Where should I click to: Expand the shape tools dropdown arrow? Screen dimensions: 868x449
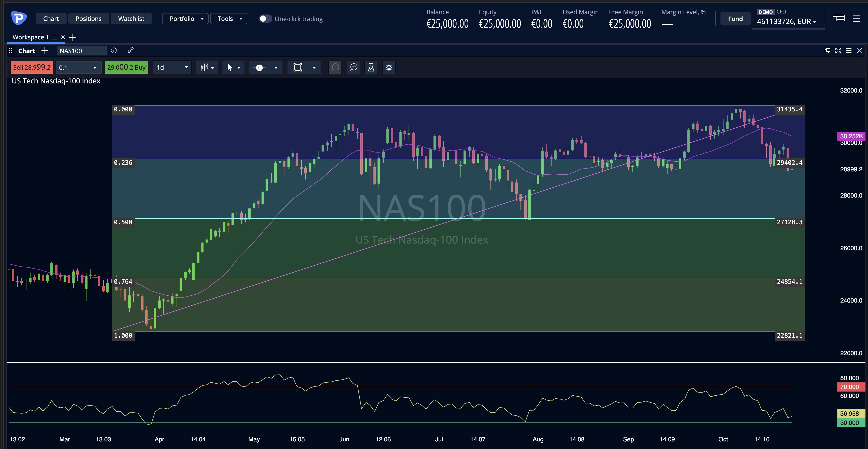click(314, 67)
